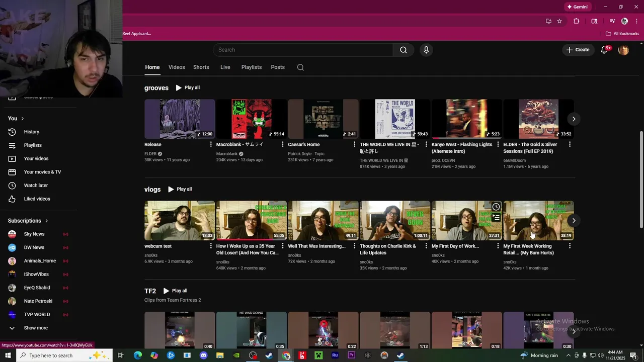Play all in grooves section
The height and width of the screenshot is (362, 644).
[188, 87]
